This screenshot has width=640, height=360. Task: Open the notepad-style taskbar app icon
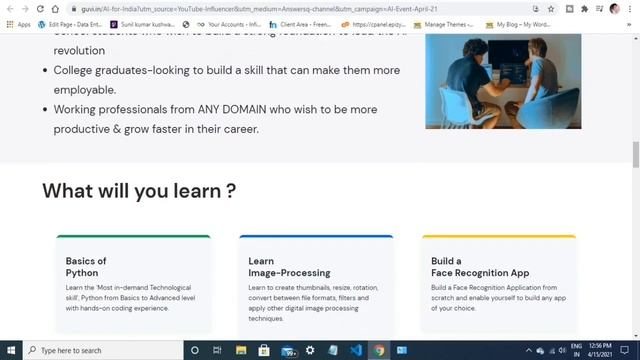333,350
